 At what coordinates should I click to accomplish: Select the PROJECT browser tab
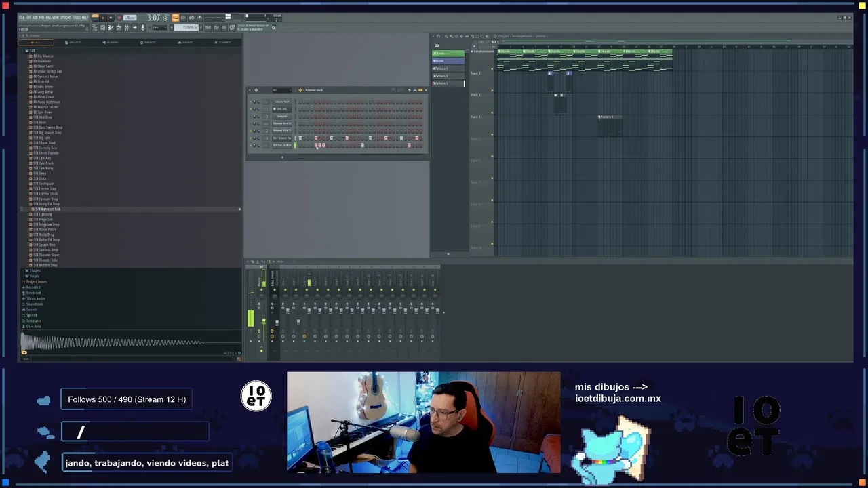tap(73, 43)
